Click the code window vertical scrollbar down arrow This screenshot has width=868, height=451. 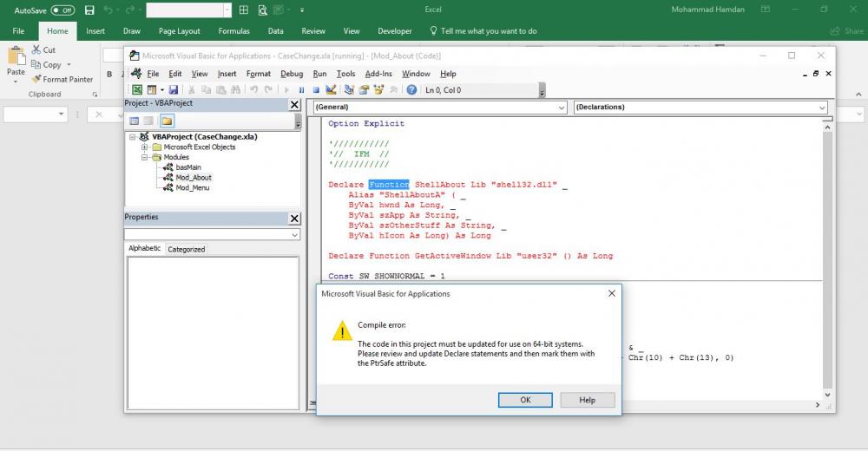click(827, 395)
